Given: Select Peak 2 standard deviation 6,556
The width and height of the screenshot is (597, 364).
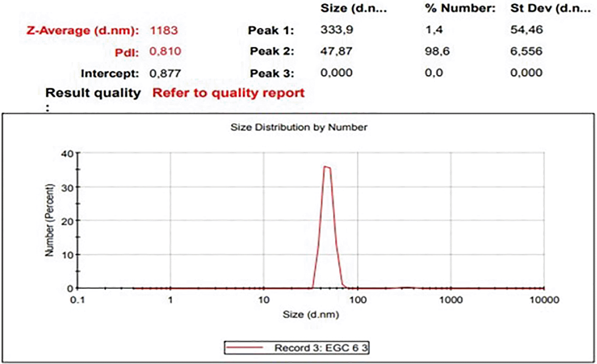Looking at the screenshot, I should pyautogui.click(x=526, y=51).
